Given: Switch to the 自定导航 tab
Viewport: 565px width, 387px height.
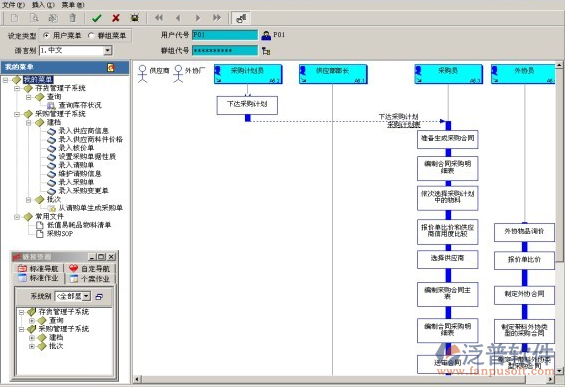Looking at the screenshot, I should [x=90, y=268].
